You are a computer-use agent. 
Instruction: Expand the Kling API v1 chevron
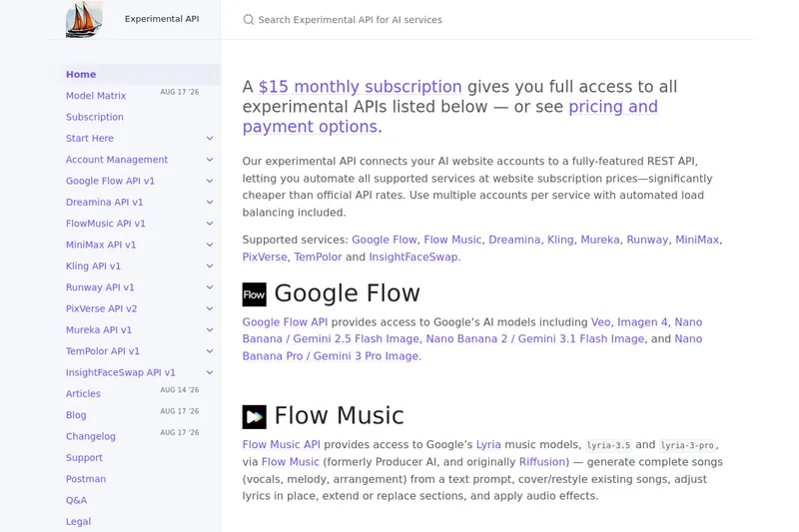[x=210, y=266]
